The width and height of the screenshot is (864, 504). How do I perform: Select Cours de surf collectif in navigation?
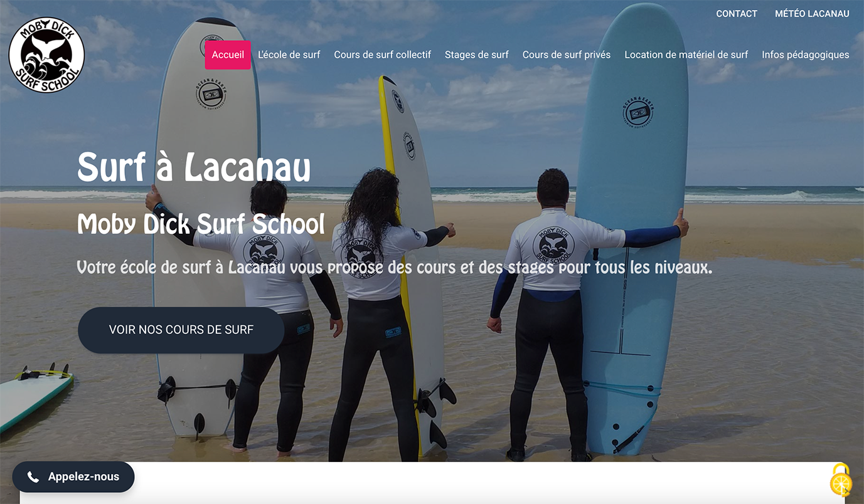(x=382, y=55)
